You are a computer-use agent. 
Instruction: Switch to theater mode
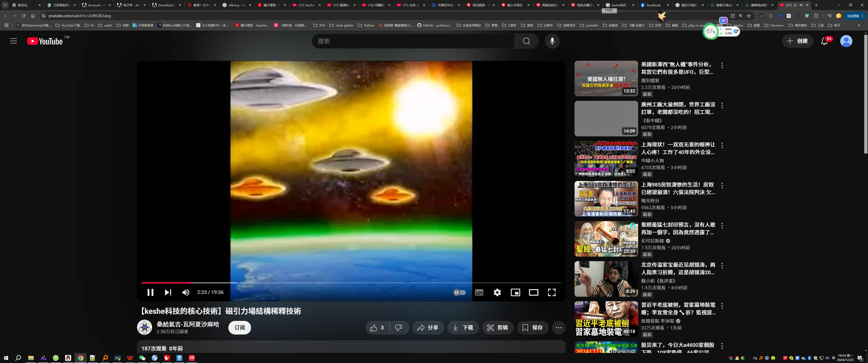tap(533, 292)
